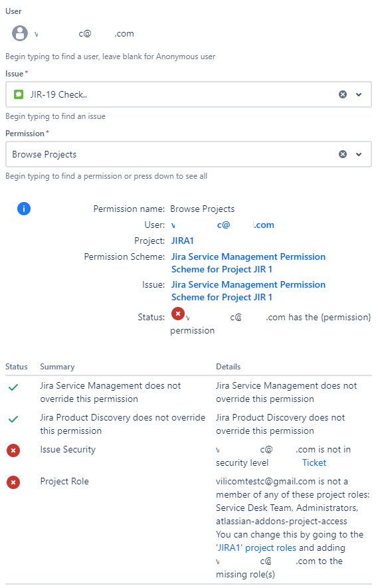Click the Jira Product Discovery green checkmark
Viewport: 380px width, 588px height.
[x=13, y=419]
